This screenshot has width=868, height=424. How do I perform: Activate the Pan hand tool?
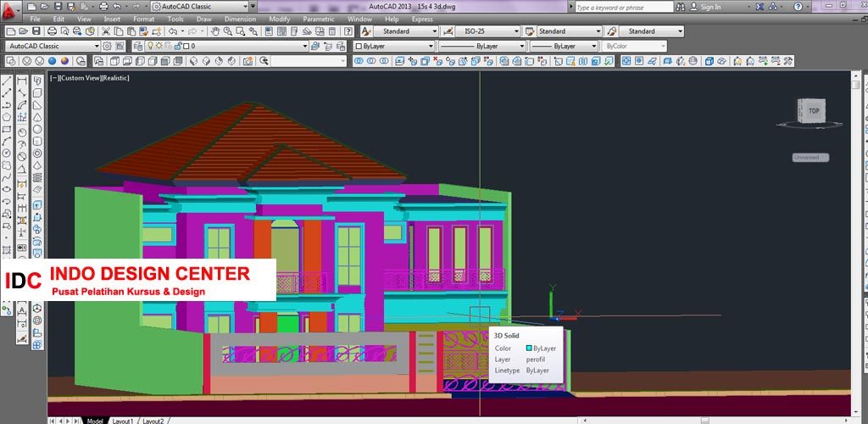tap(214, 31)
